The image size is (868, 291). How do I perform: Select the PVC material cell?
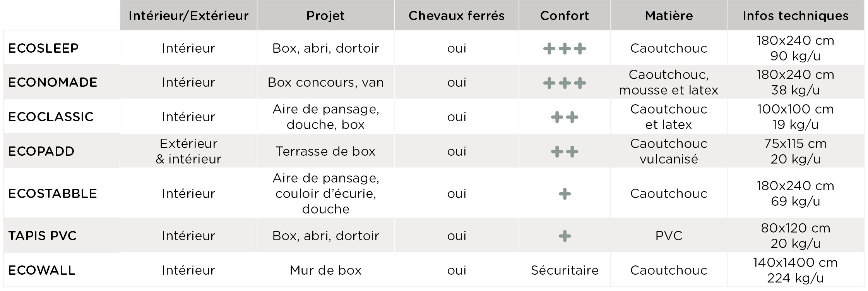tap(669, 236)
